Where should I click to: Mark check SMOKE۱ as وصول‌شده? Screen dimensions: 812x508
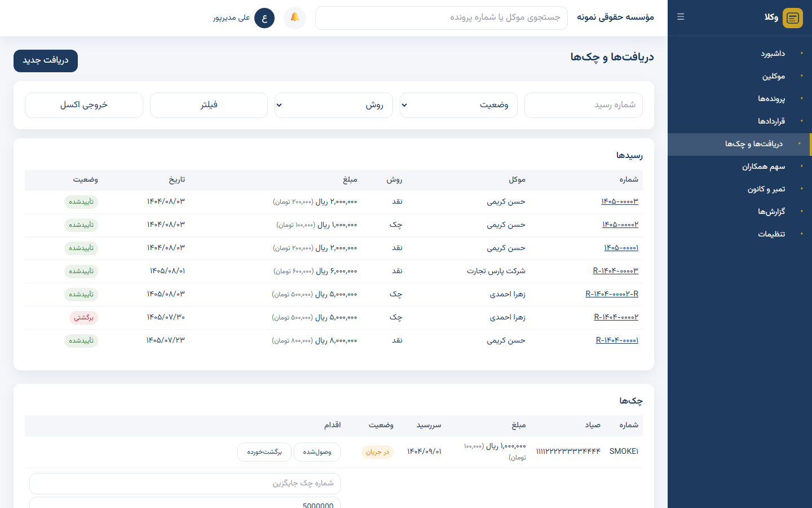tap(317, 452)
